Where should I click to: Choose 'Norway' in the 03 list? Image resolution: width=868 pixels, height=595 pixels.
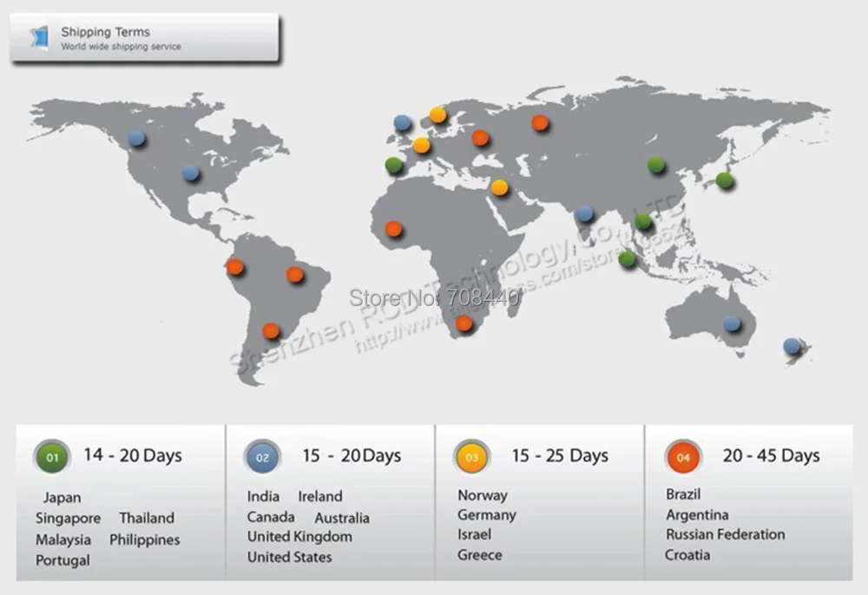coord(482,495)
